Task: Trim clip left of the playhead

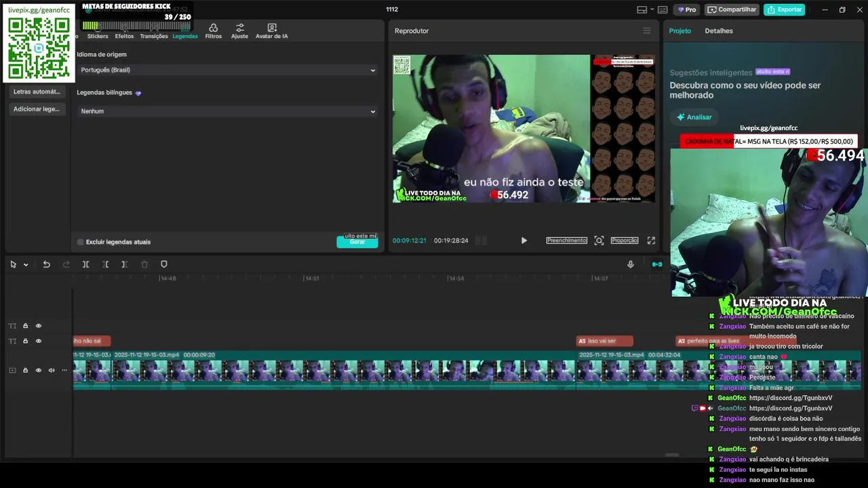Action: pos(105,264)
